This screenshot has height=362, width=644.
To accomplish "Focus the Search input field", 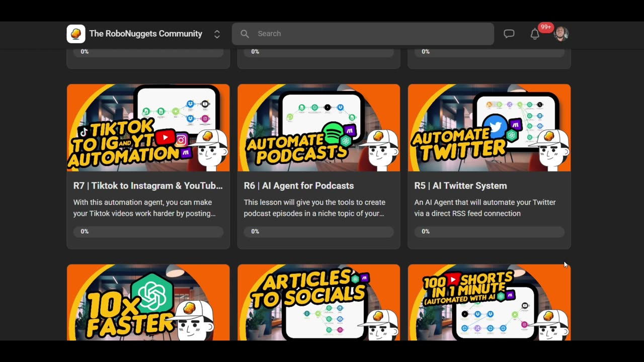I will pyautogui.click(x=363, y=34).
